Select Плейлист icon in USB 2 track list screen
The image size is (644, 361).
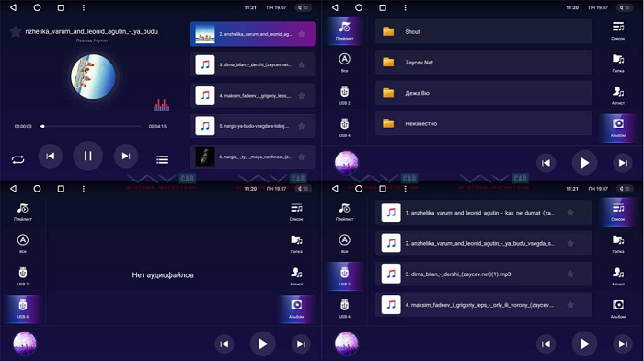(x=344, y=211)
